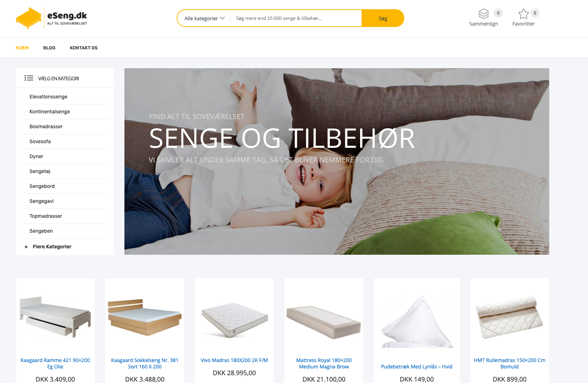The height and width of the screenshot is (383, 588).
Task: Go to the Hjem menu item
Action: point(22,48)
